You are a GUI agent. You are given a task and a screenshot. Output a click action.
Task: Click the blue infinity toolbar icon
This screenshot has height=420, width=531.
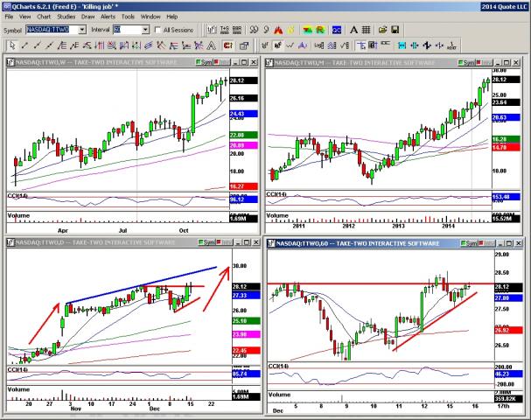pos(336,30)
